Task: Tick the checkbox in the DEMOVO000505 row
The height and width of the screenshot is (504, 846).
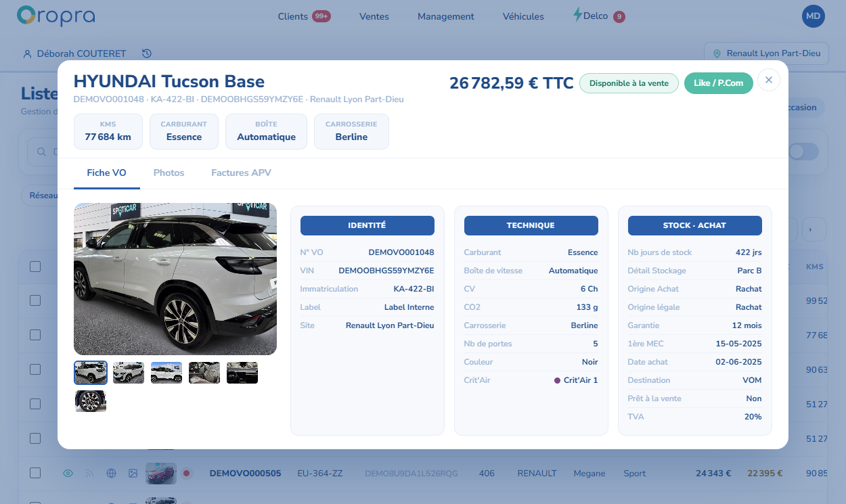Action: [x=35, y=474]
